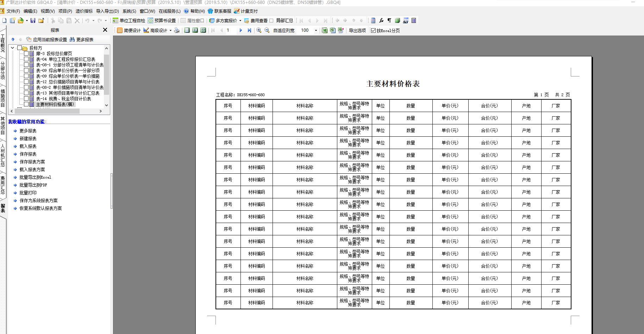Click the blue list report icon
The image size is (644, 334).
click(x=414, y=20)
